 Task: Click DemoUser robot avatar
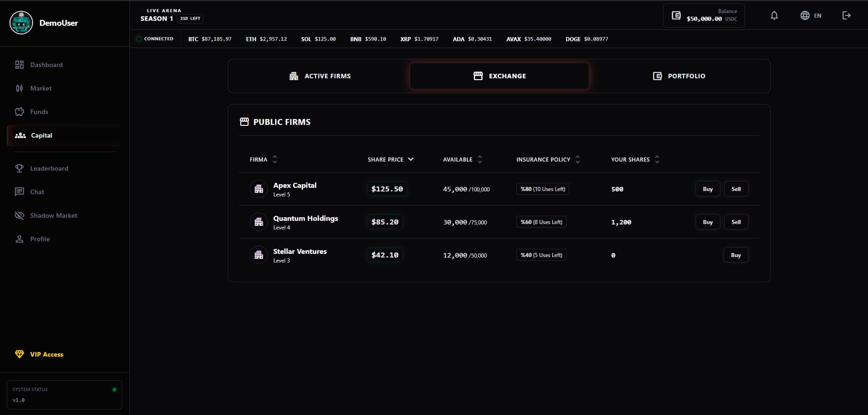pyautogui.click(x=21, y=23)
